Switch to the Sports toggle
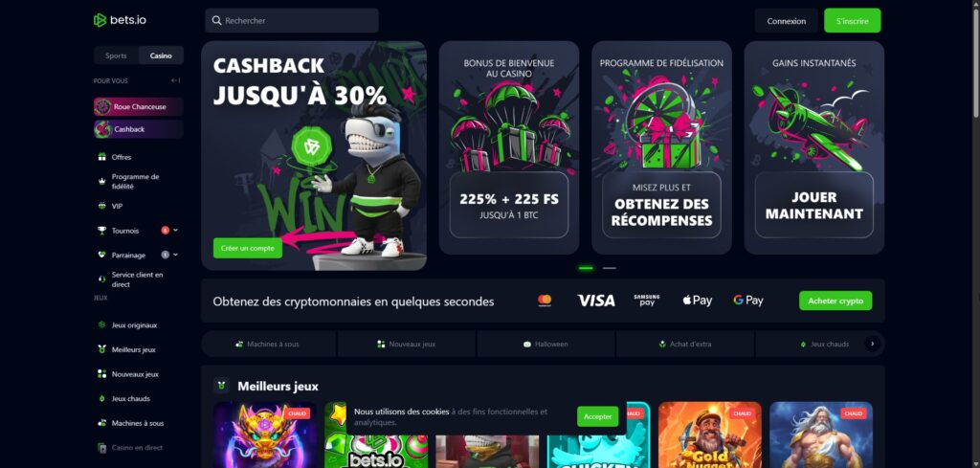Viewport: 980px width, 468px height. [x=116, y=56]
